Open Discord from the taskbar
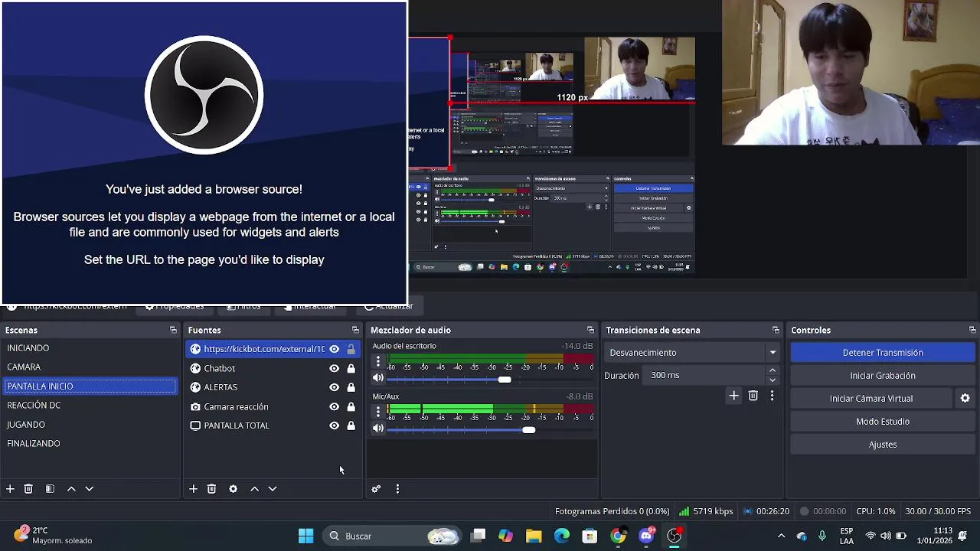980x551 pixels. [646, 536]
